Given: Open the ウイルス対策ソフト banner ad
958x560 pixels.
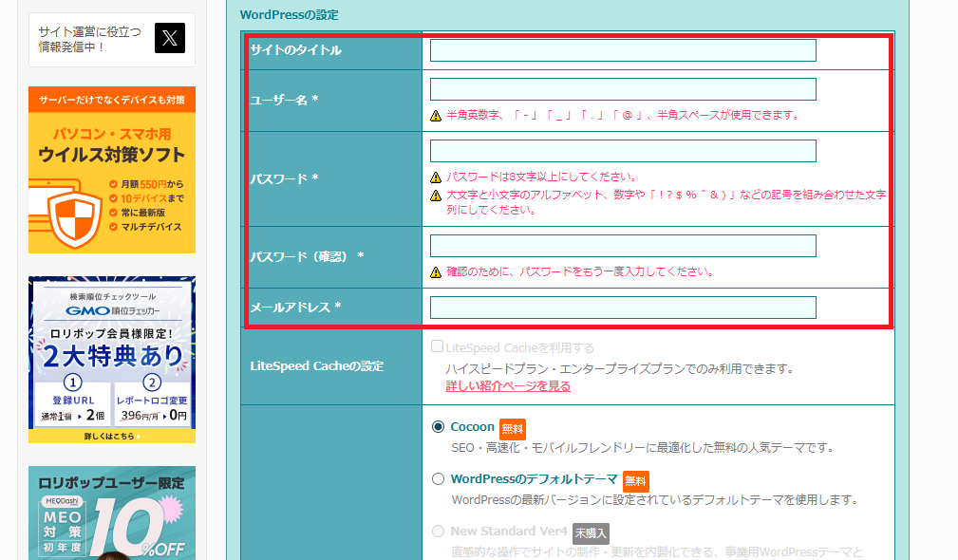Looking at the screenshot, I should (112, 171).
